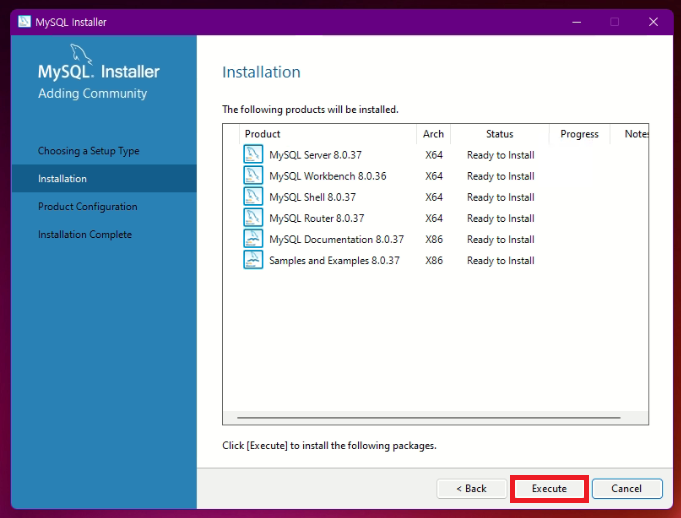Select the Installation Complete step
Viewport: 681px width, 518px height.
click(x=85, y=234)
